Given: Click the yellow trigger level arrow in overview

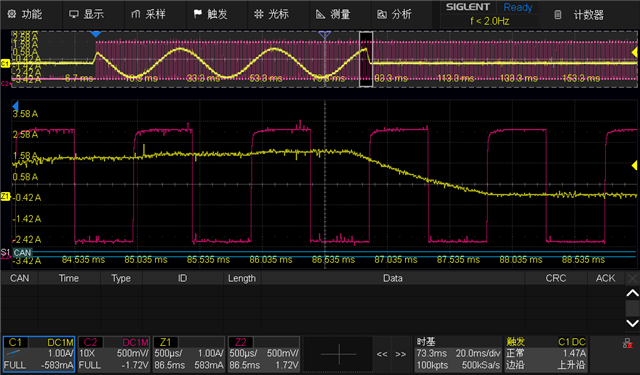Looking at the screenshot, I should point(634,52).
